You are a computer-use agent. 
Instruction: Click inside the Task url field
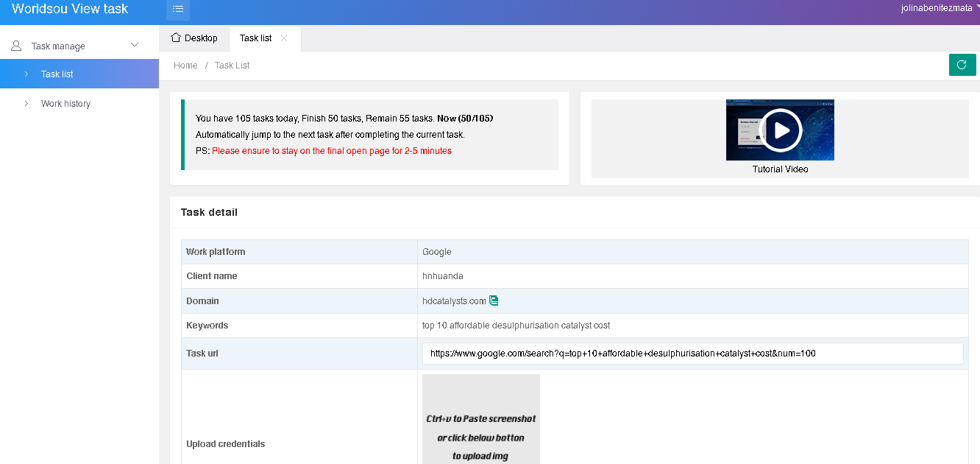coord(692,354)
